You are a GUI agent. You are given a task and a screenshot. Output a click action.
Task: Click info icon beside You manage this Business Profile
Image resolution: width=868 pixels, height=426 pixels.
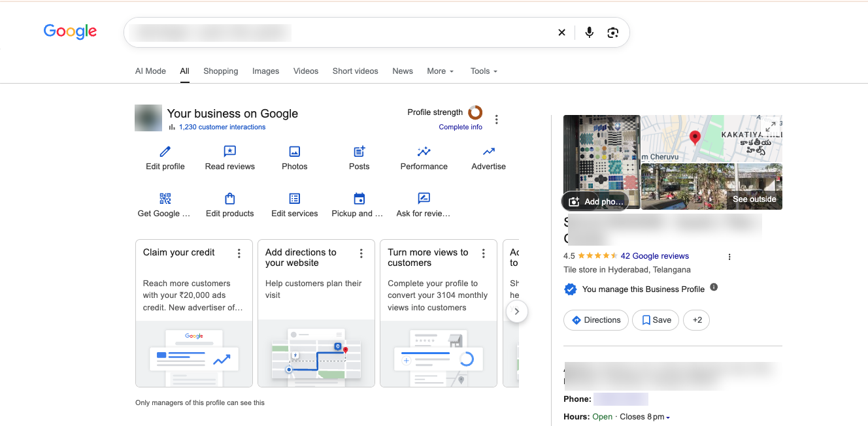[714, 287]
